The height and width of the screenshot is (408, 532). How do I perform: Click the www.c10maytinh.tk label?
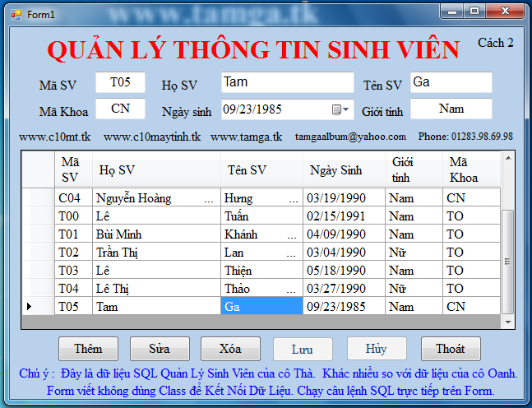tap(152, 137)
